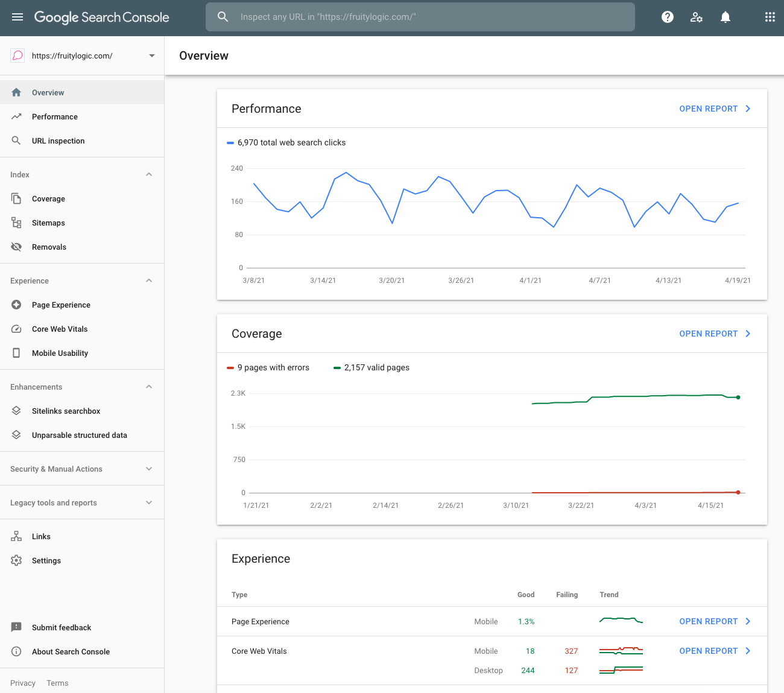This screenshot has width=784, height=693.
Task: Click the Mobile Usability phone icon
Action: click(16, 353)
